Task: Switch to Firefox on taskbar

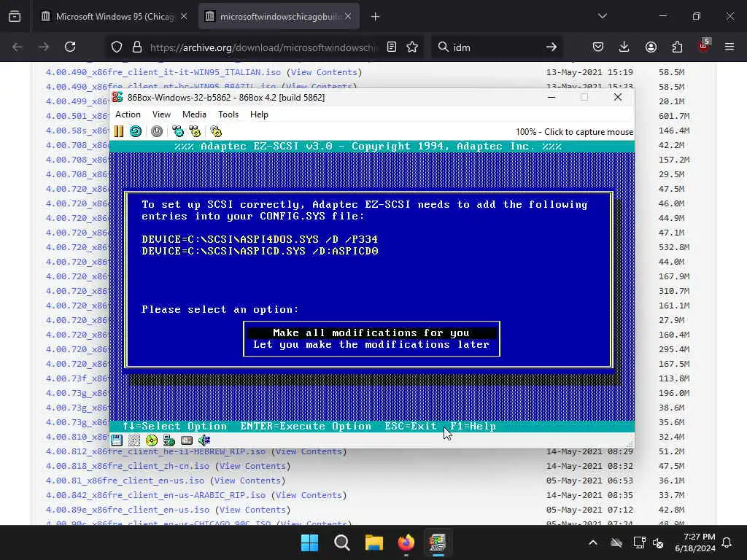Action: click(406, 542)
